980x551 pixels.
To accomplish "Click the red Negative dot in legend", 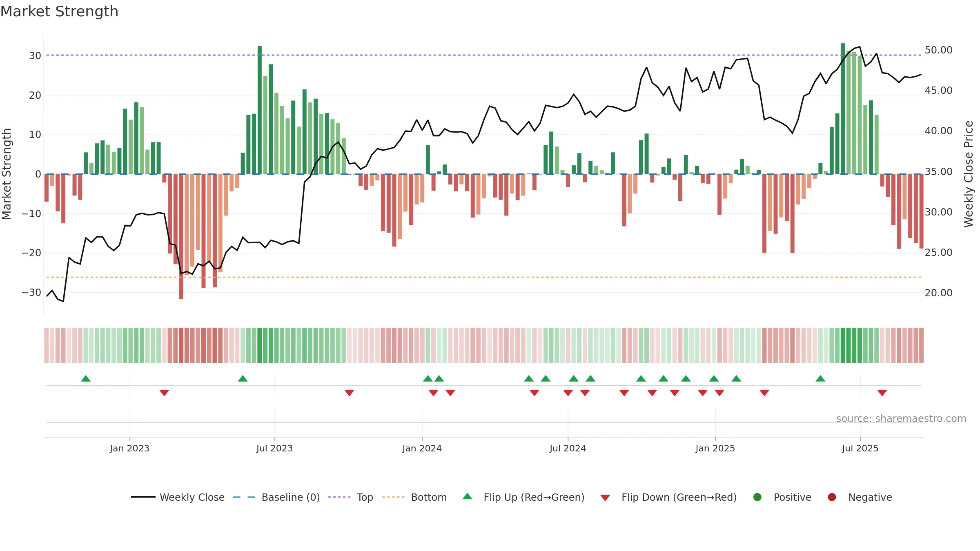I will pyautogui.click(x=832, y=497).
